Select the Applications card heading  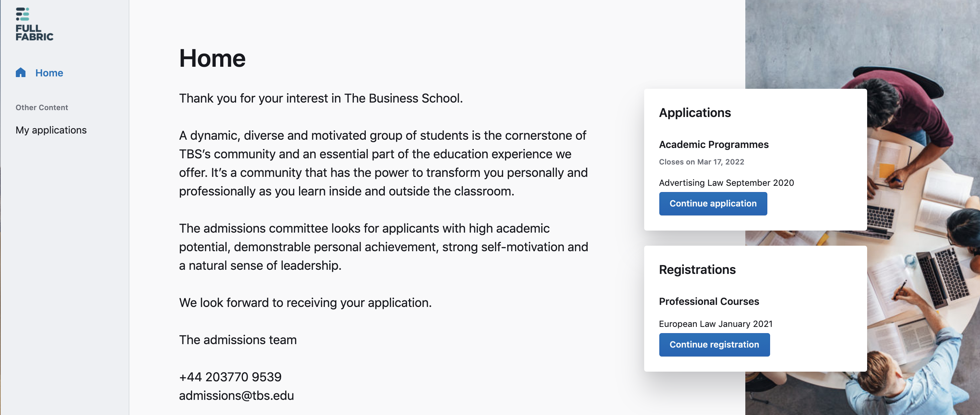tap(695, 113)
